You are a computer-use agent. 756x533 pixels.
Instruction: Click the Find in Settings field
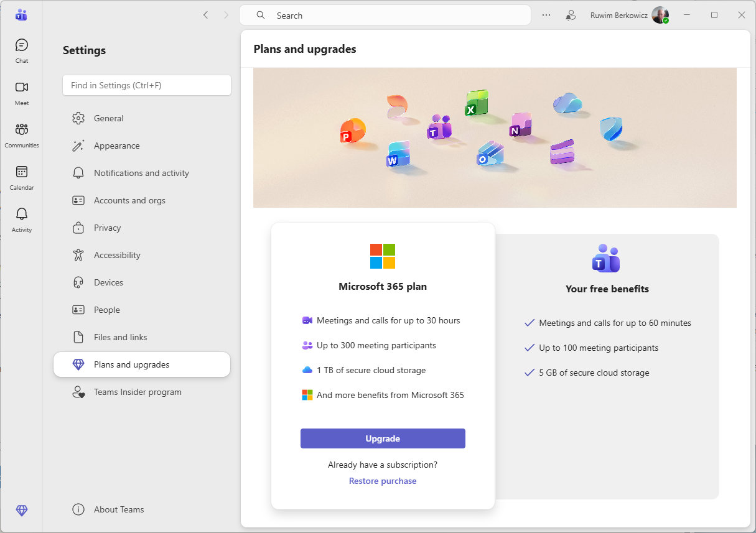click(146, 85)
